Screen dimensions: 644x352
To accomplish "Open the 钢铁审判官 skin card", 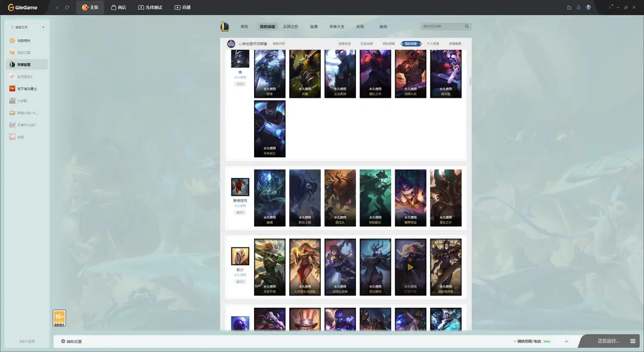I will [x=445, y=267].
